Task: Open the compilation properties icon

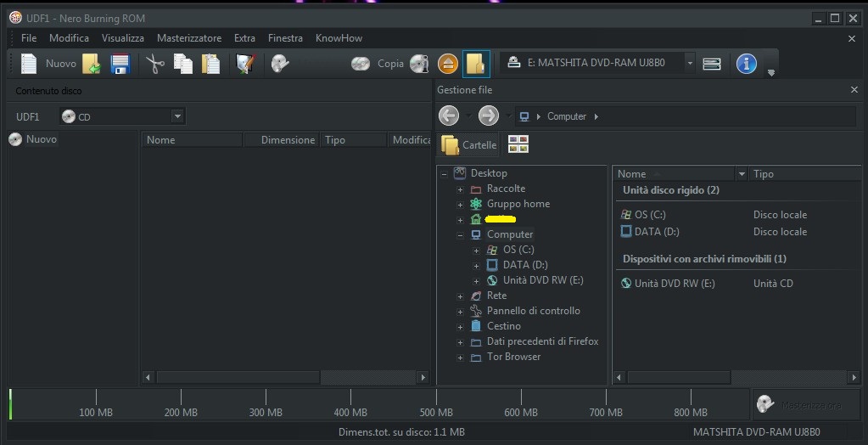Action: [245, 64]
